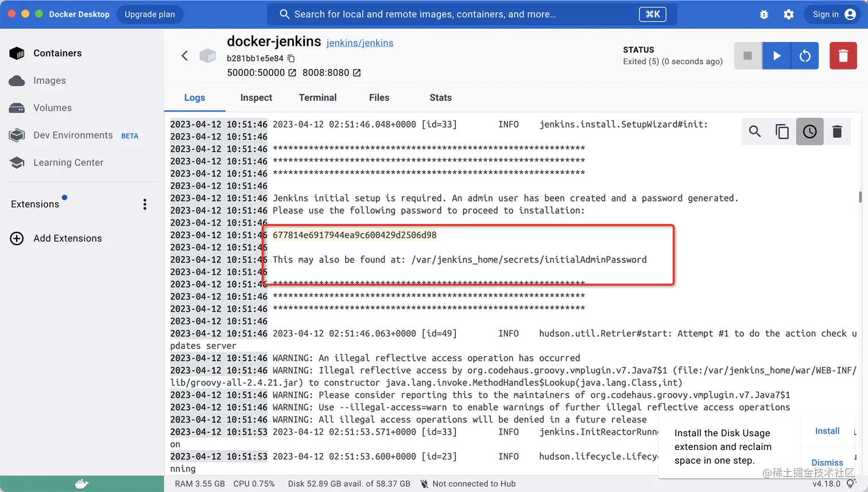This screenshot has width=868, height=492.
Task: Click the container cube icon in header
Action: [x=208, y=56]
